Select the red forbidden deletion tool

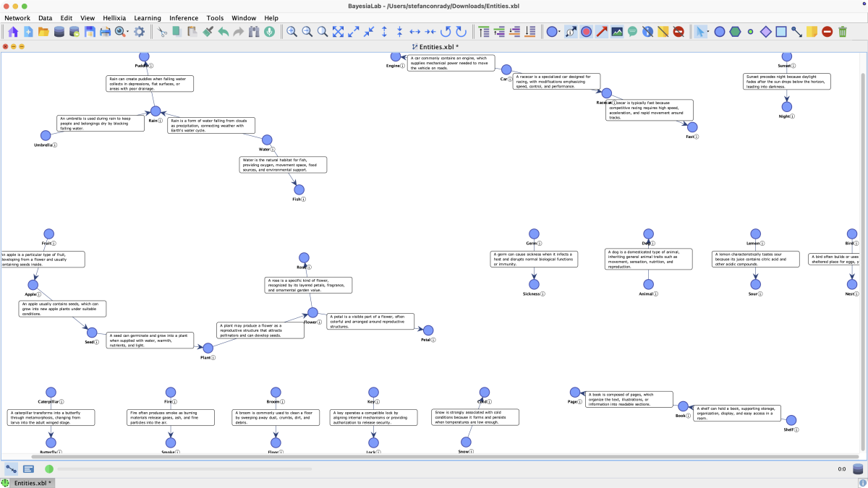(x=827, y=32)
